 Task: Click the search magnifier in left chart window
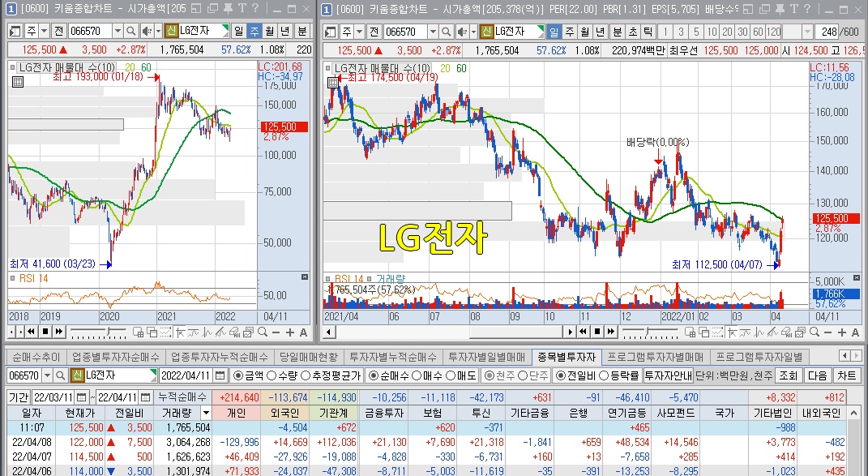[130, 31]
